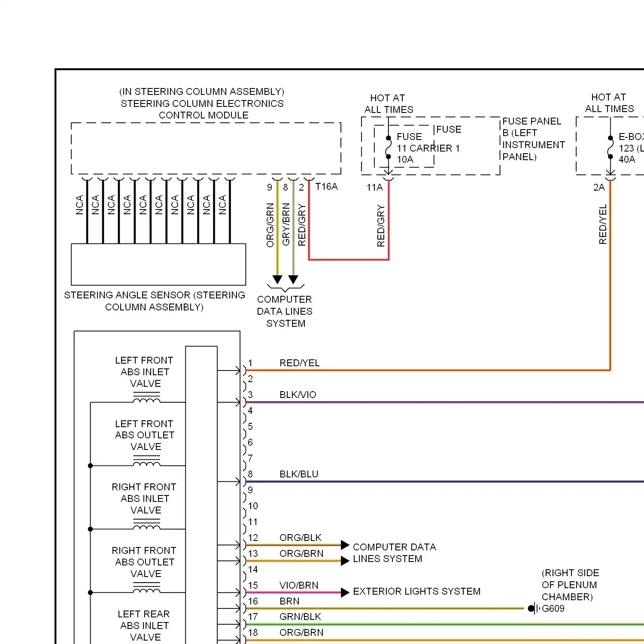The width and height of the screenshot is (644, 644).
Task: Select the 40A fuse rating text
Action: 627,159
